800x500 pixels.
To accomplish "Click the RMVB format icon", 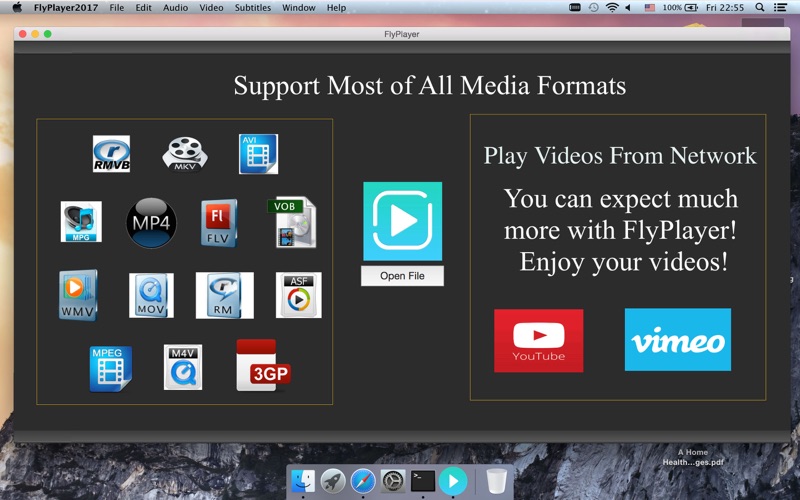I will 111,154.
